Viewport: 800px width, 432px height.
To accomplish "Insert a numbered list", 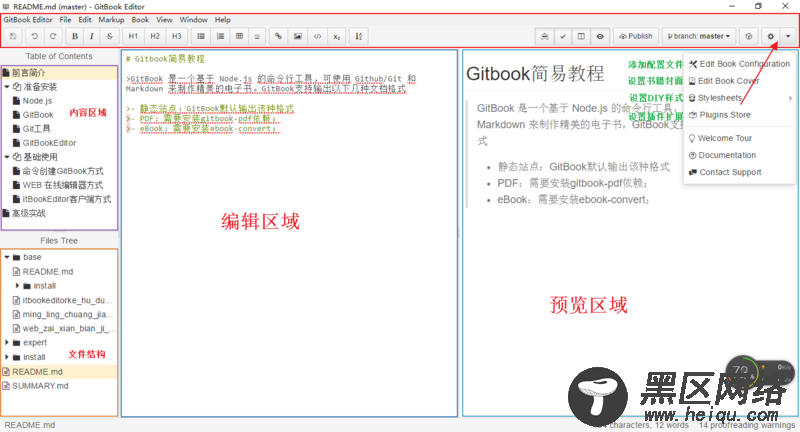I will [220, 36].
